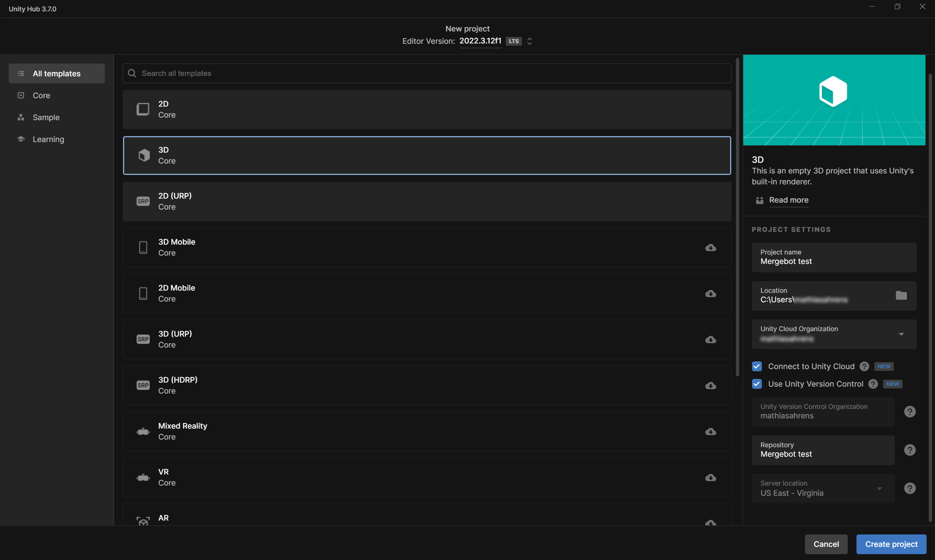Disable Use Unity Version Control checkbox

(x=756, y=384)
